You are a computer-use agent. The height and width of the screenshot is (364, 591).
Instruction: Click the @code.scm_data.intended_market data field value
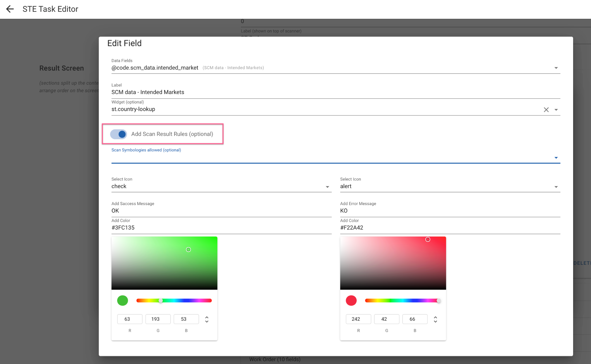(155, 68)
